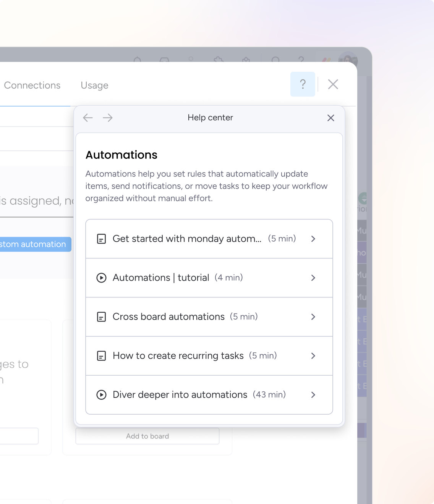
Task: Click chevron on Cross board automations row
Action: pyautogui.click(x=313, y=317)
